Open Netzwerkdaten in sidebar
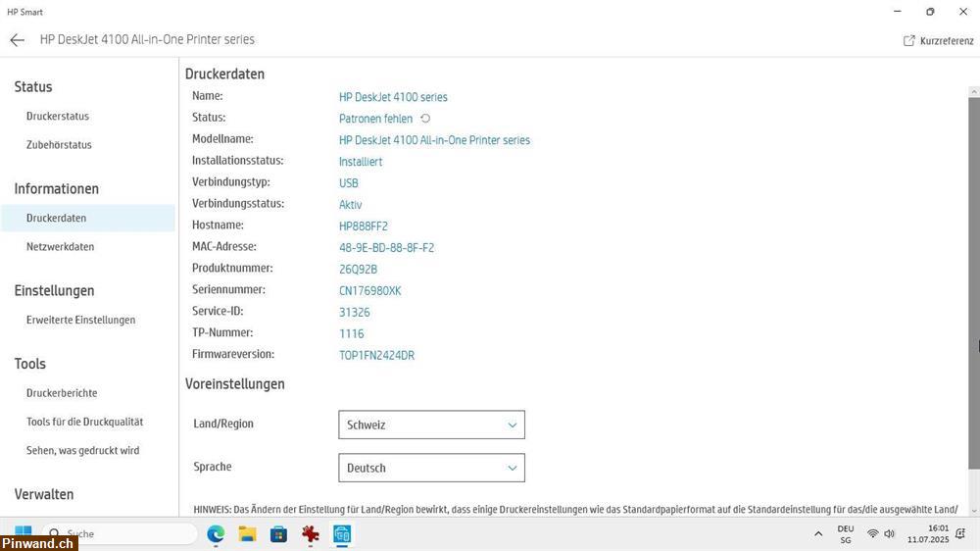The height and width of the screenshot is (551, 980). (60, 246)
